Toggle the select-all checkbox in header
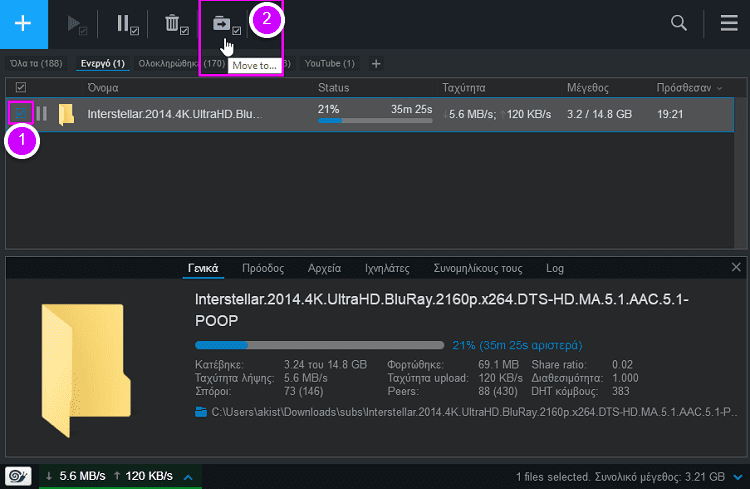The image size is (750, 489). (21, 88)
